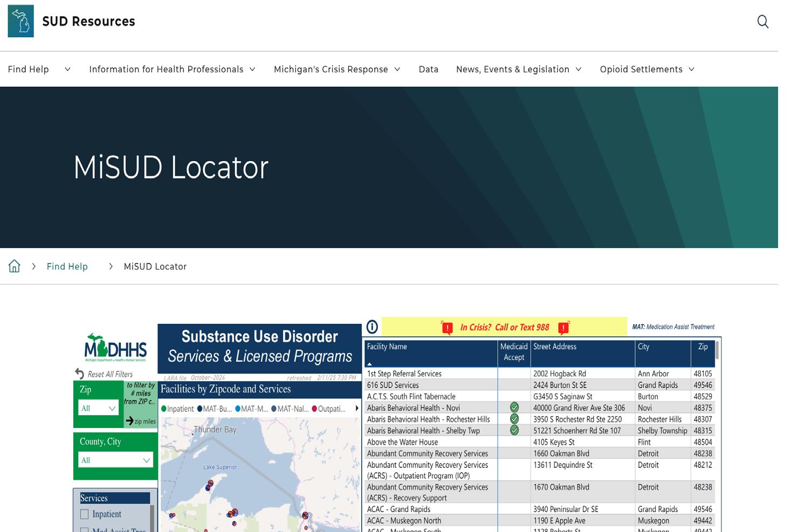The width and height of the screenshot is (797, 532).
Task: Click the address 13611 Dequindre St
Action: (562, 465)
